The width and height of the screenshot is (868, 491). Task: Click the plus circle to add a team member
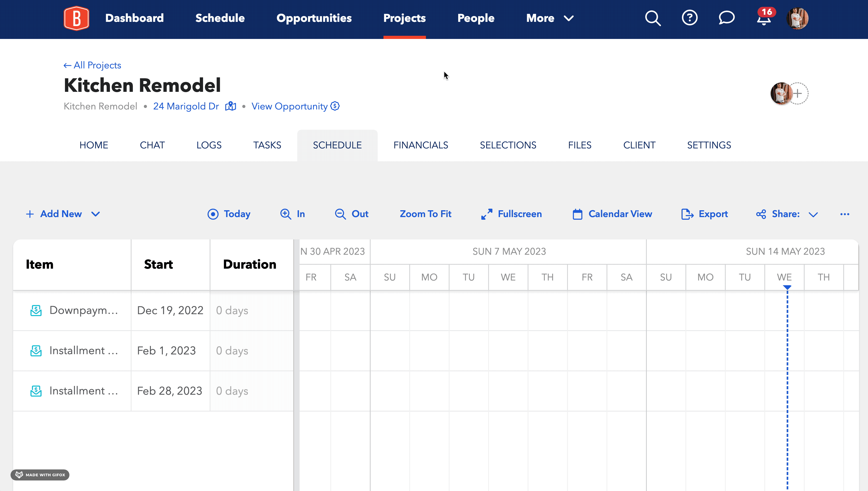(798, 93)
